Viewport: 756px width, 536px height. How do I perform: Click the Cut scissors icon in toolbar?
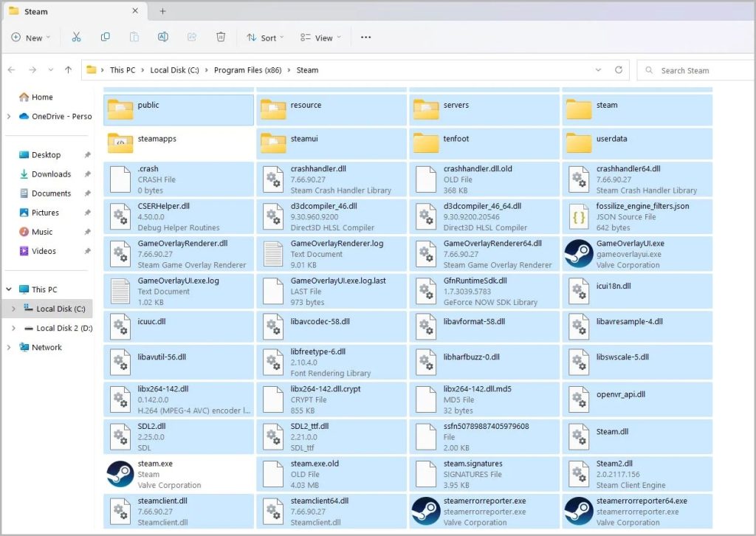[76, 38]
